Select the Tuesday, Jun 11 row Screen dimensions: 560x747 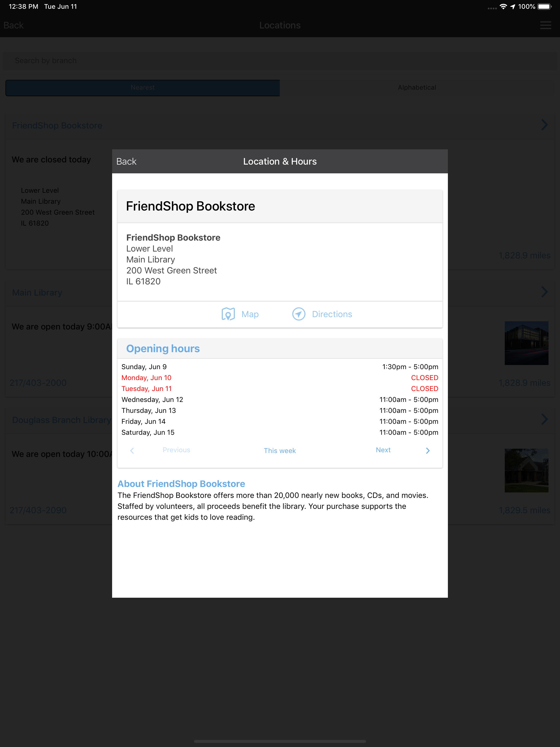tap(280, 389)
